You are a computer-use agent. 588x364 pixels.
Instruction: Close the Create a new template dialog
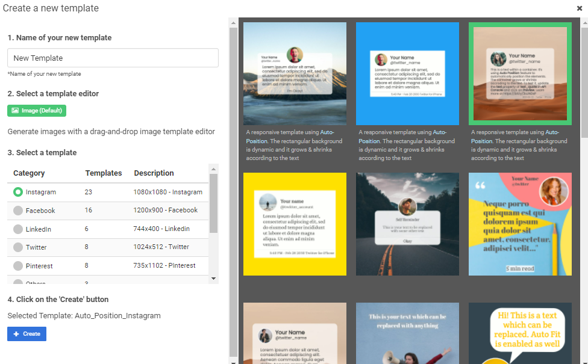(x=579, y=8)
